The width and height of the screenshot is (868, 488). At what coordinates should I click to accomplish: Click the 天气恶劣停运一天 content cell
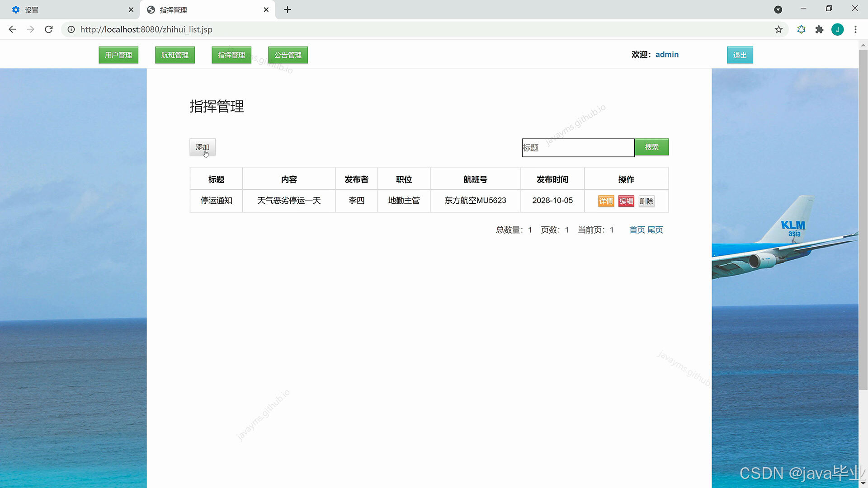pos(289,201)
